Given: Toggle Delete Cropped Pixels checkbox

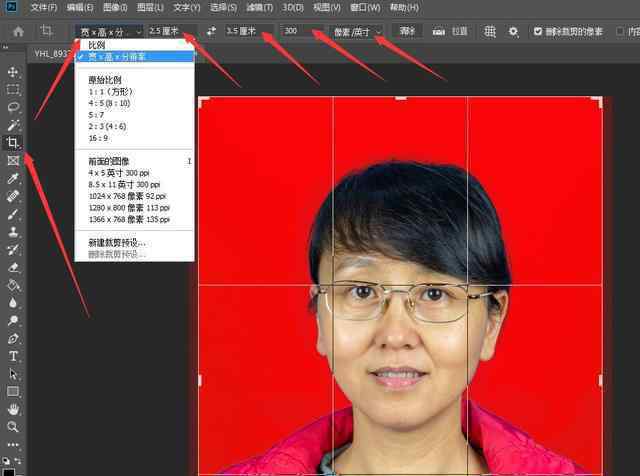Looking at the screenshot, I should pyautogui.click(x=538, y=31).
